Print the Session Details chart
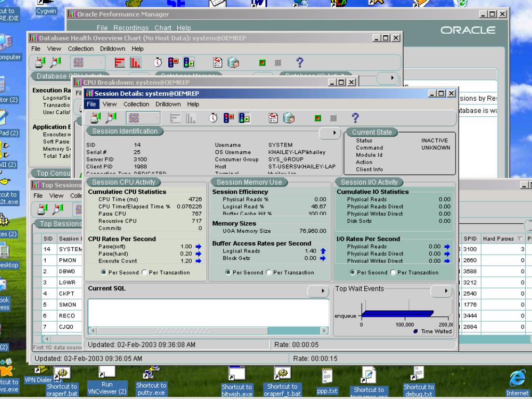Screen dimensions: 532x399 96,118
